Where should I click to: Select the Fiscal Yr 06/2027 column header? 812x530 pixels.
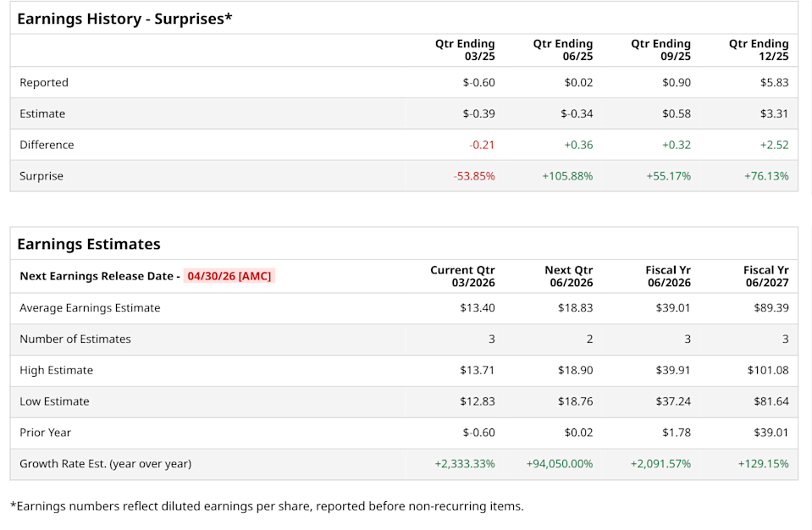pos(765,276)
